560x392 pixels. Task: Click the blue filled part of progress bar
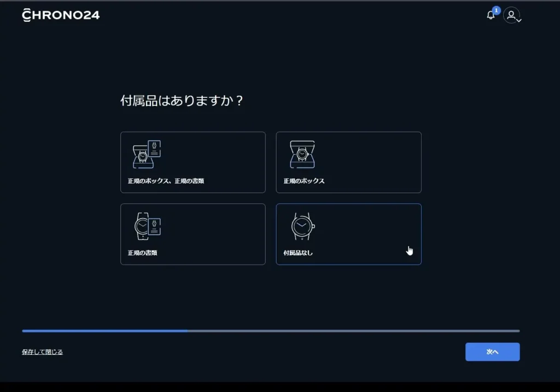[x=104, y=331]
